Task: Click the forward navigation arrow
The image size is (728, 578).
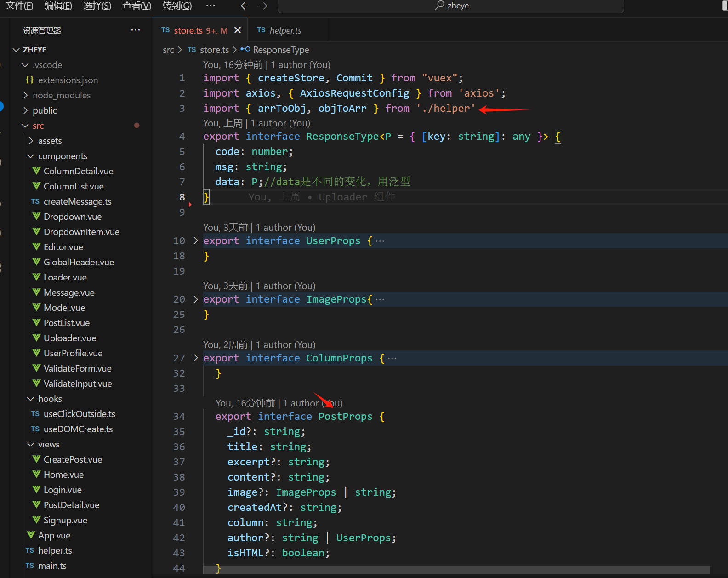Action: point(263,6)
